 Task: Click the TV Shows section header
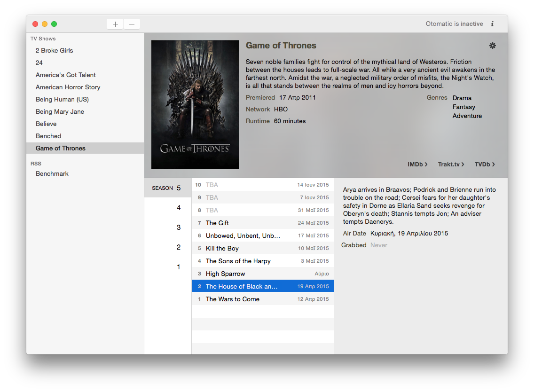43,39
